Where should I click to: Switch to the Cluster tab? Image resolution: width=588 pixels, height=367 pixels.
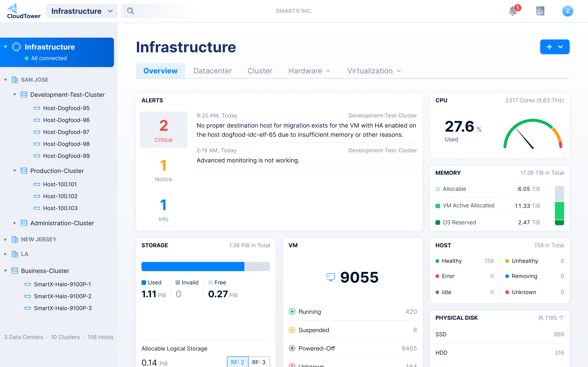[260, 71]
